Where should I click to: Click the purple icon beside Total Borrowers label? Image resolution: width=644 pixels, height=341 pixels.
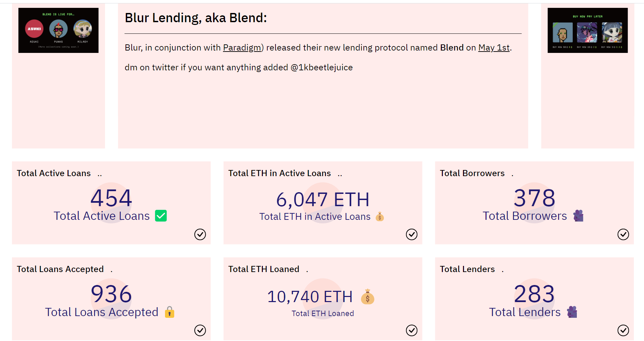click(578, 216)
